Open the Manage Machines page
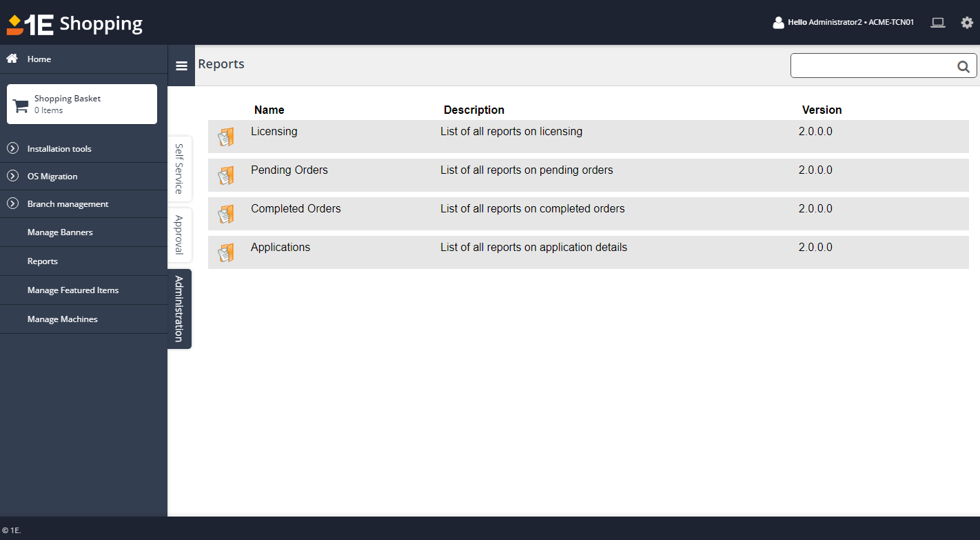The width and height of the screenshot is (980, 540). coord(63,319)
